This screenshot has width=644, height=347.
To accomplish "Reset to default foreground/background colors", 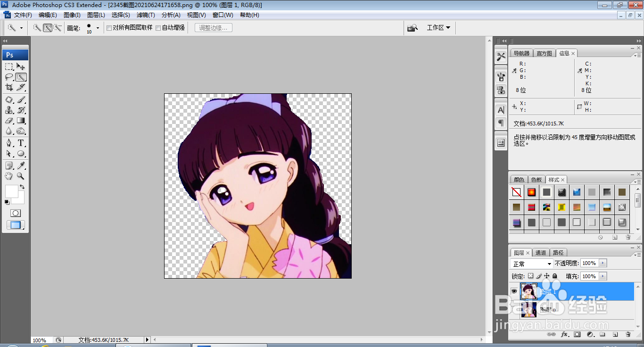I will [7, 202].
